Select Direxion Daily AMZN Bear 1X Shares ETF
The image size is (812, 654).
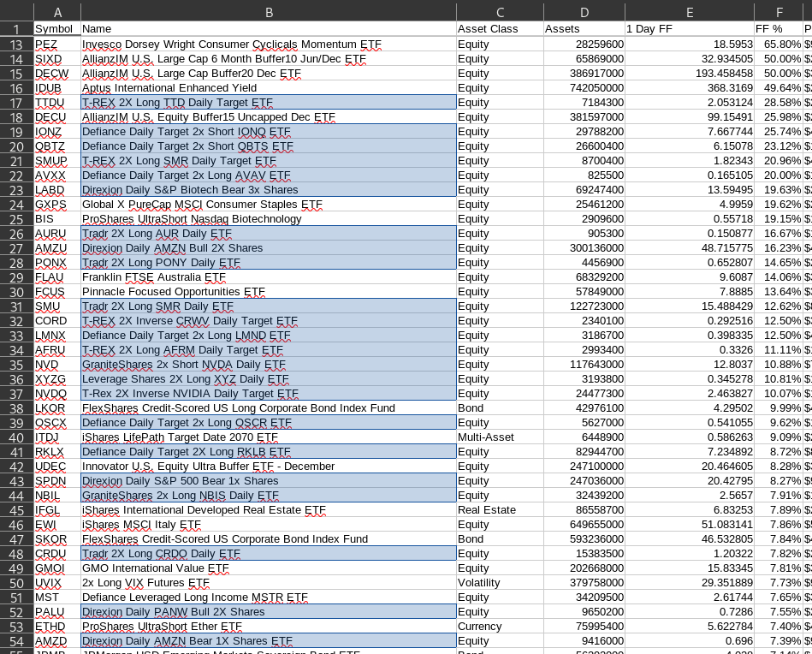coord(269,641)
